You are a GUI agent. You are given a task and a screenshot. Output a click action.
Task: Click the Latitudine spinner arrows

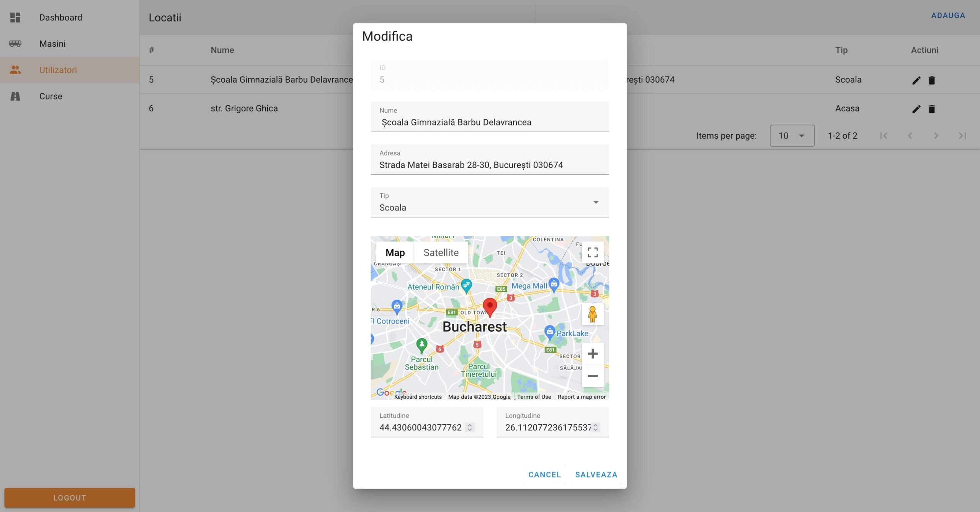pos(470,427)
